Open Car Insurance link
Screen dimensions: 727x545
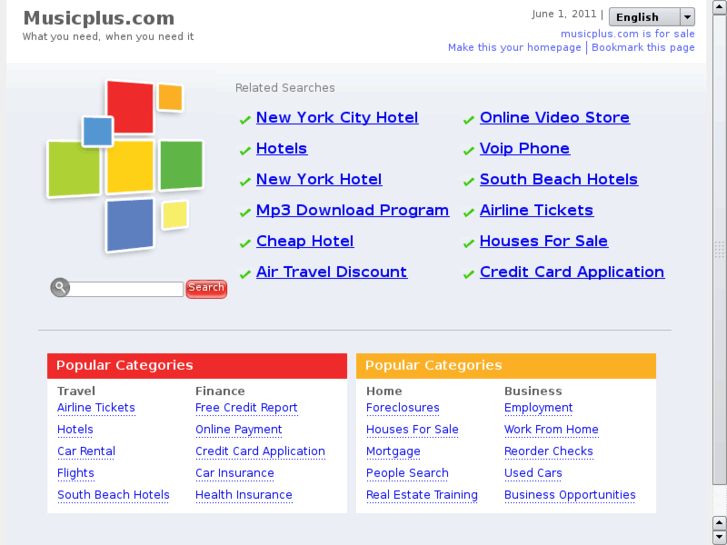pyautogui.click(x=235, y=473)
